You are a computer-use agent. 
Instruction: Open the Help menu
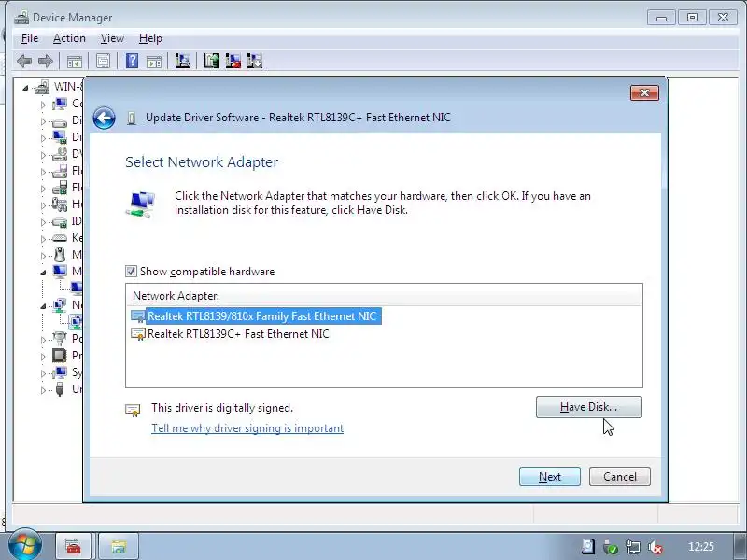[150, 38]
